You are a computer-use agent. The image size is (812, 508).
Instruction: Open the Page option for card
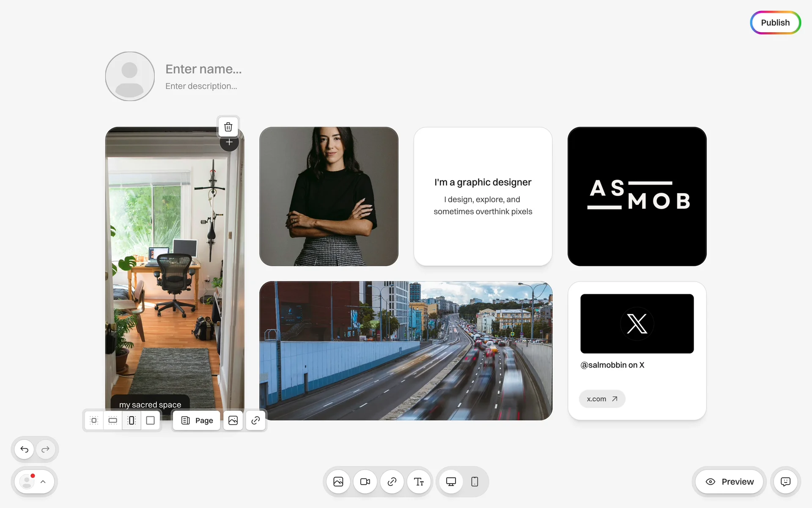pyautogui.click(x=197, y=420)
